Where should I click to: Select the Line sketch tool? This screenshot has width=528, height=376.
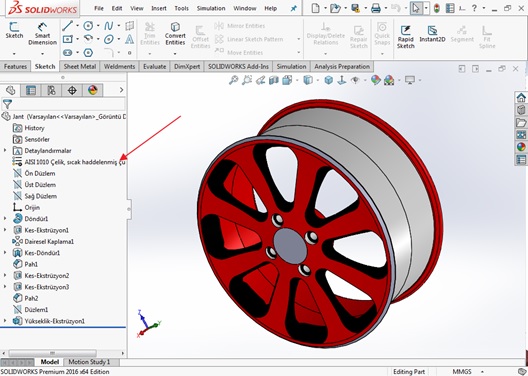tap(67, 26)
